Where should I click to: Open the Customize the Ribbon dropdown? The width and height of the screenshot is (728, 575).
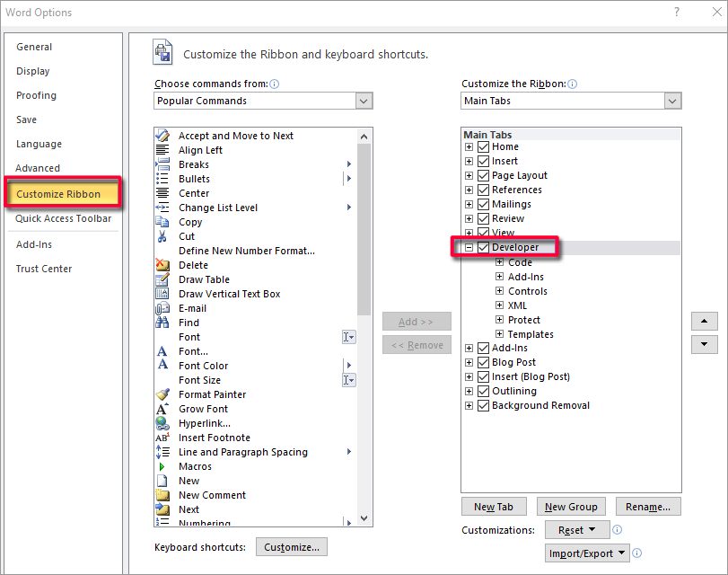coord(672,101)
